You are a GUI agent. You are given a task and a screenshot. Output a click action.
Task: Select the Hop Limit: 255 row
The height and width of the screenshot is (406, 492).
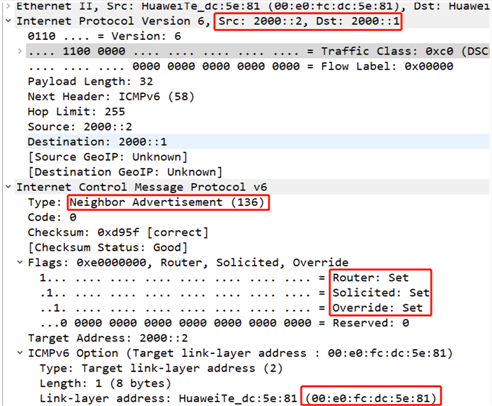click(76, 111)
